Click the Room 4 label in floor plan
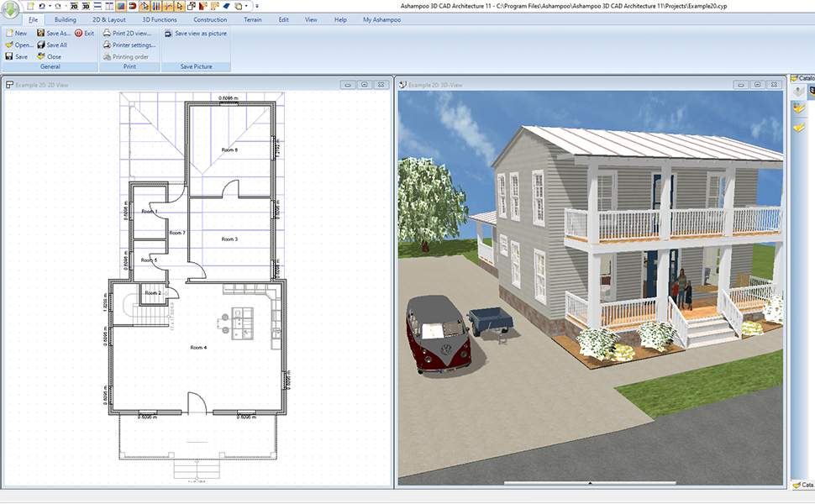 coord(198,347)
